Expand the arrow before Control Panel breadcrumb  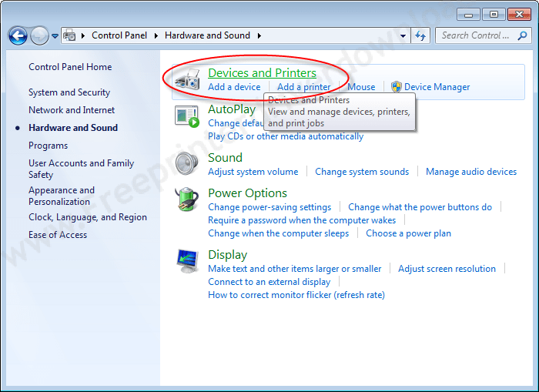[x=83, y=35]
